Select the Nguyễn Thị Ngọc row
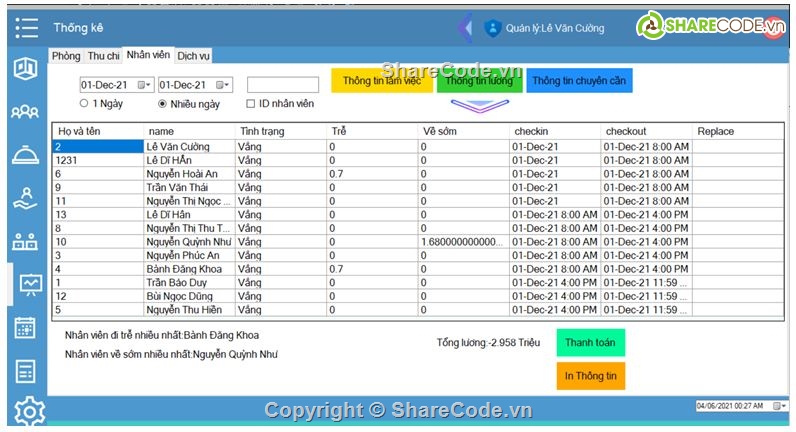 (x=418, y=201)
